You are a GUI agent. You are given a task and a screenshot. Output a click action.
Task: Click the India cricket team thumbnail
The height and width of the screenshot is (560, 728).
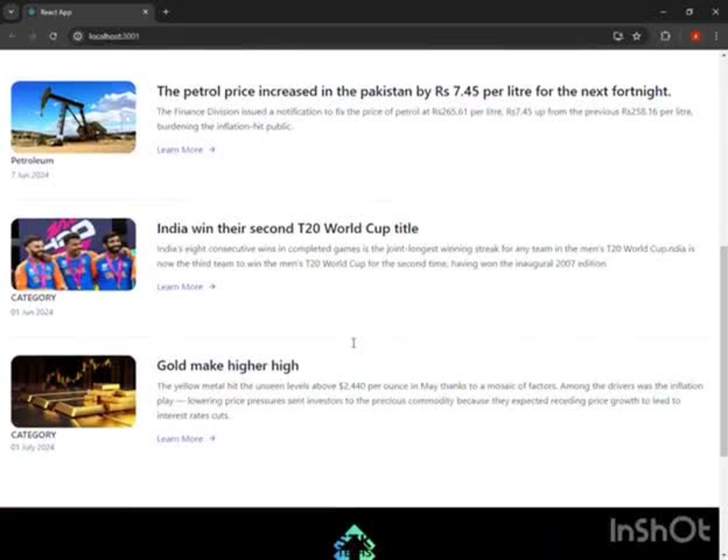pos(74,254)
